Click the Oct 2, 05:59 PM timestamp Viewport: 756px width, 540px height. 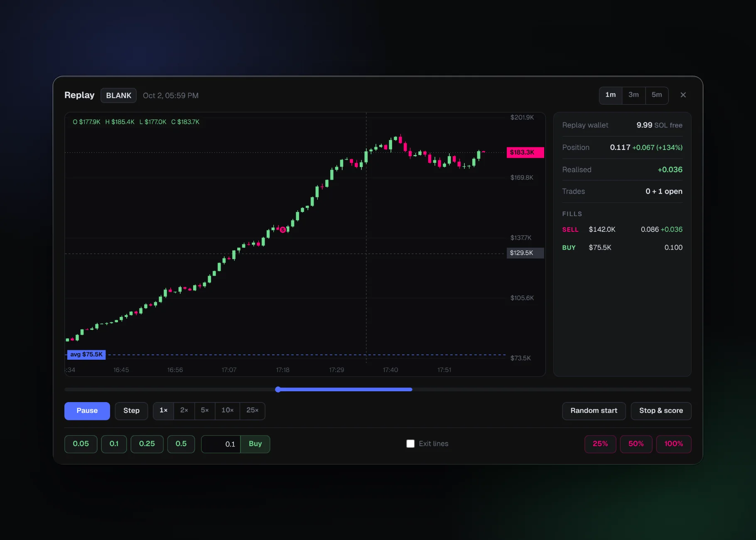(171, 96)
